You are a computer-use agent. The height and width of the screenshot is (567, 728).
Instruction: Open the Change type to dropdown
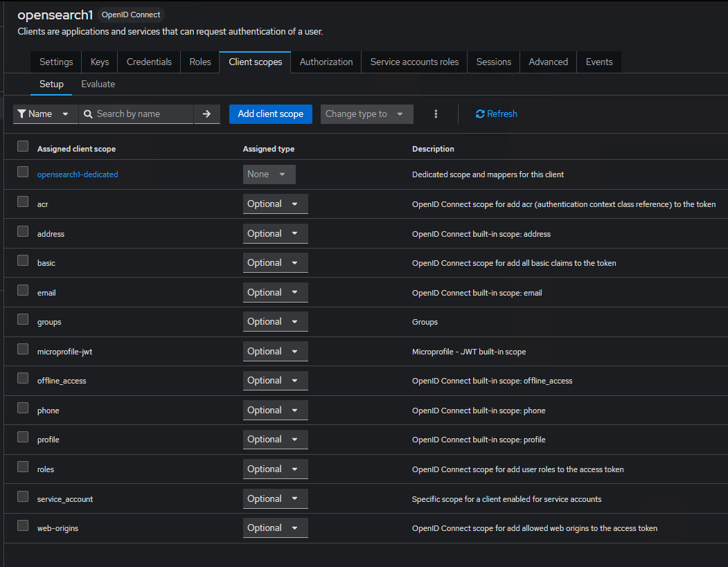(x=367, y=114)
